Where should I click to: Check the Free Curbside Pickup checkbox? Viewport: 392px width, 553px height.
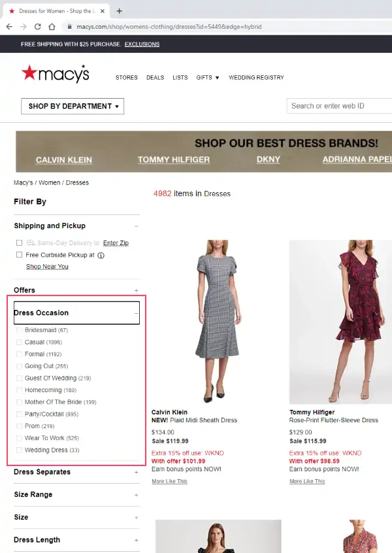click(x=20, y=255)
